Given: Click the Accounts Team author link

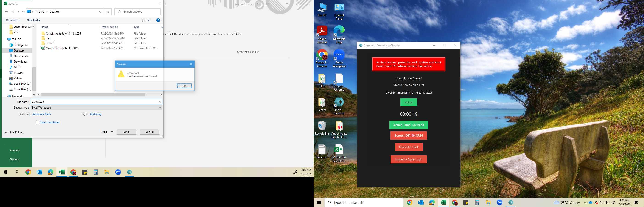Looking at the screenshot, I should (x=42, y=114).
